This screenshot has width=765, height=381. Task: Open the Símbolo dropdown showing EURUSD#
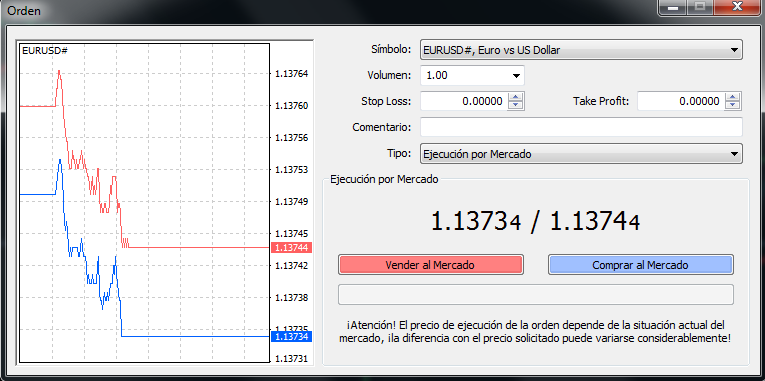pos(581,50)
